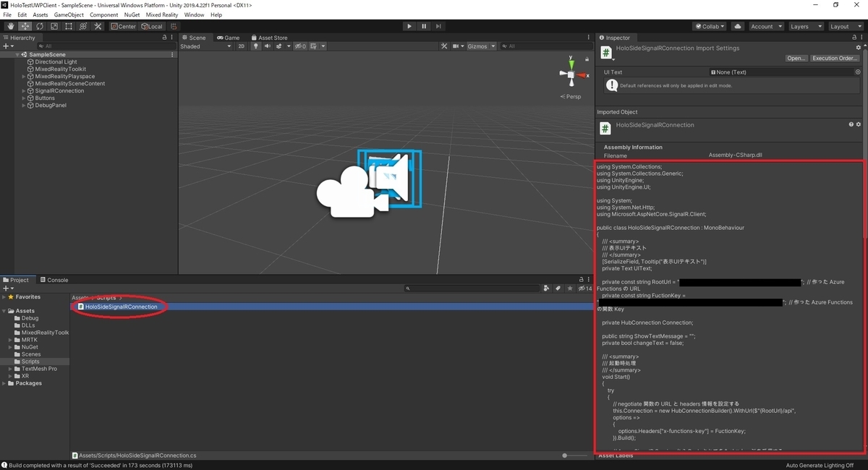
Task: Open Scene component tools icon
Action: pyautogui.click(x=444, y=46)
